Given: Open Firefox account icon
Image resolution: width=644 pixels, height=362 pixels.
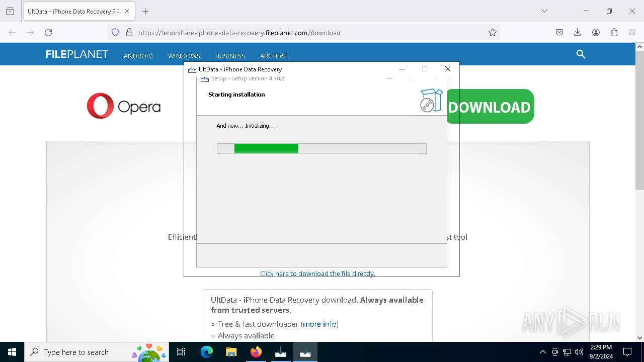Looking at the screenshot, I should coord(596,32).
